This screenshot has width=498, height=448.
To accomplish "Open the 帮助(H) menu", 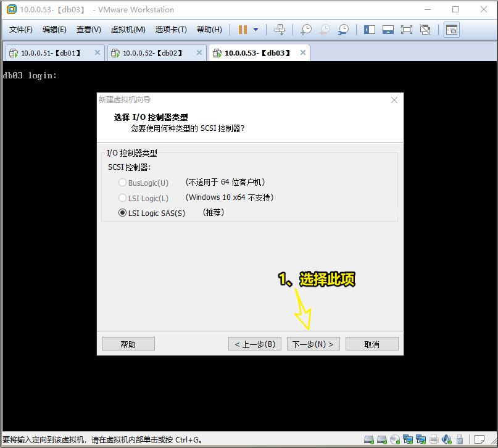I will pyautogui.click(x=209, y=30).
